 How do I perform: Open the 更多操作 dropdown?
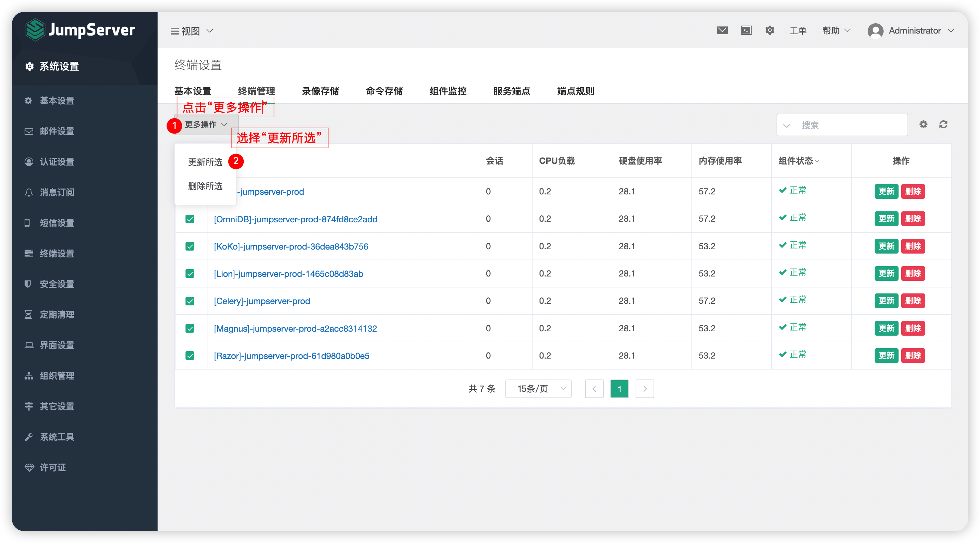tap(205, 124)
